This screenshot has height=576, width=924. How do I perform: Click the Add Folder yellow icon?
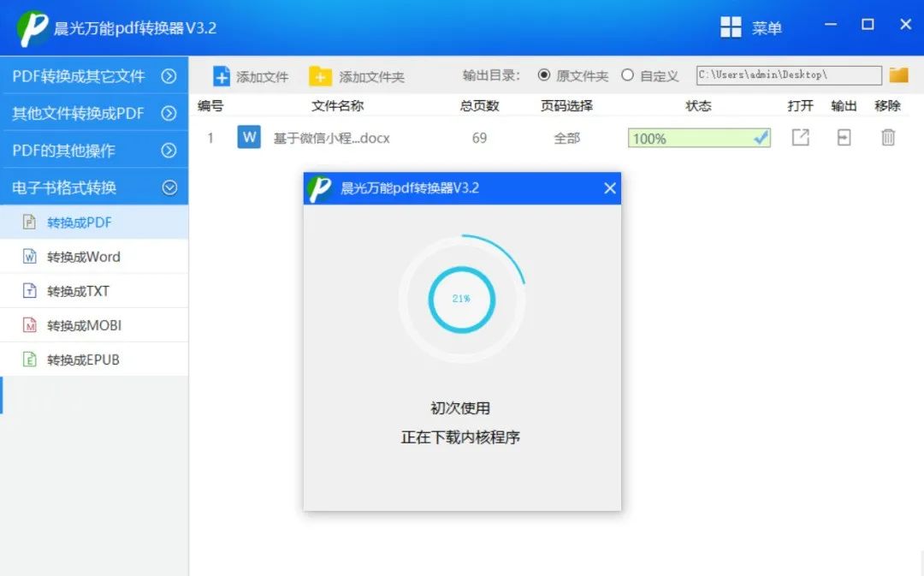[320, 76]
